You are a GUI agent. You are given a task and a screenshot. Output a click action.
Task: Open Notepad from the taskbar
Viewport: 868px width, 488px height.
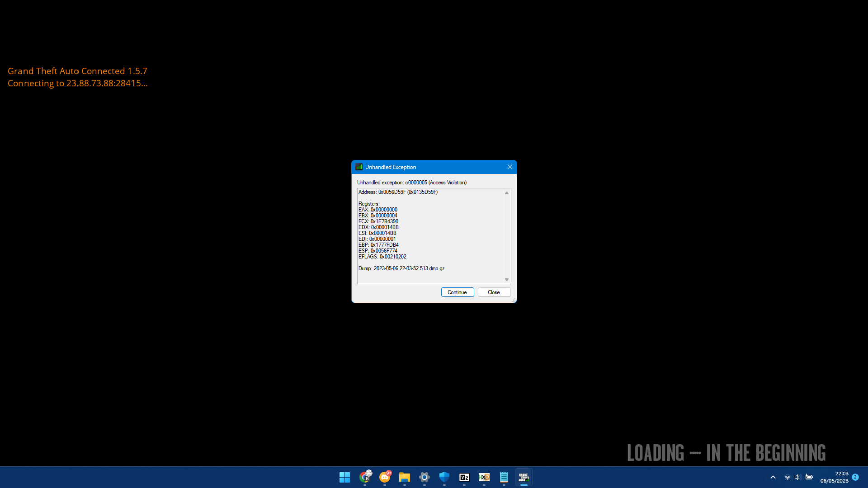(504, 477)
